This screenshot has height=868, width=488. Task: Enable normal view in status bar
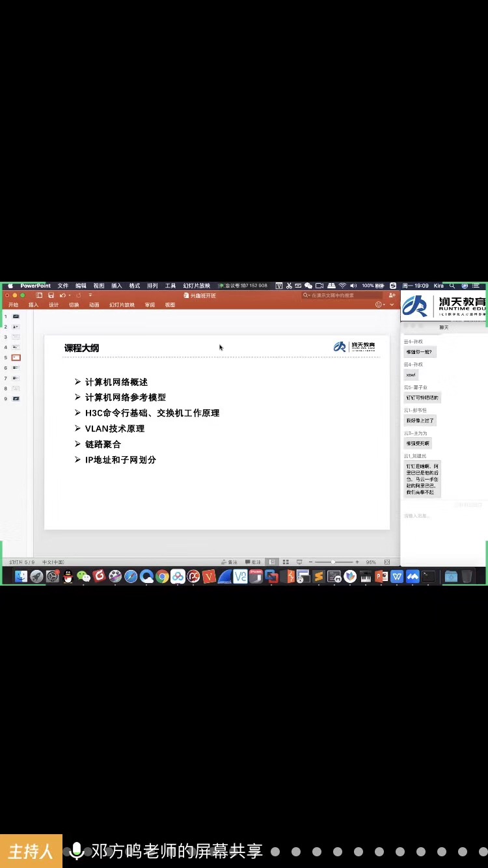[x=272, y=562]
